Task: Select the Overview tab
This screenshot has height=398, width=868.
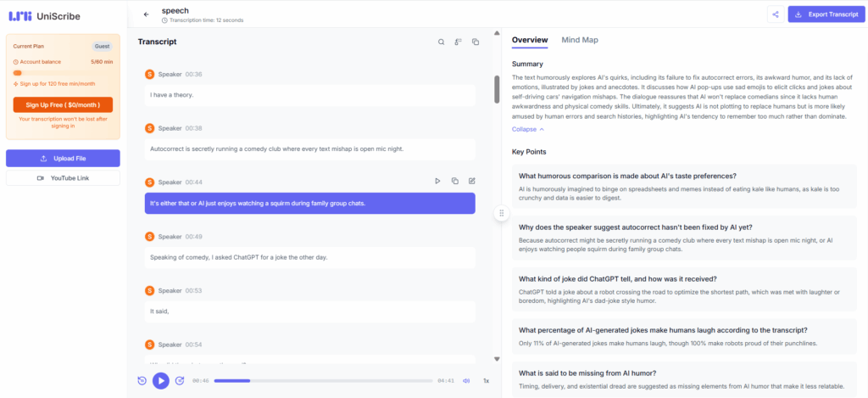Action: pyautogui.click(x=530, y=40)
